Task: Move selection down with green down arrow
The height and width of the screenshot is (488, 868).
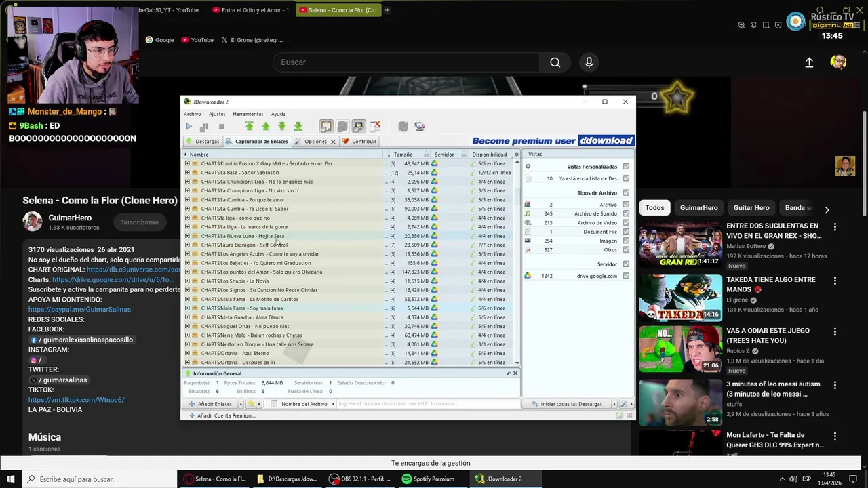Action: [x=281, y=127]
